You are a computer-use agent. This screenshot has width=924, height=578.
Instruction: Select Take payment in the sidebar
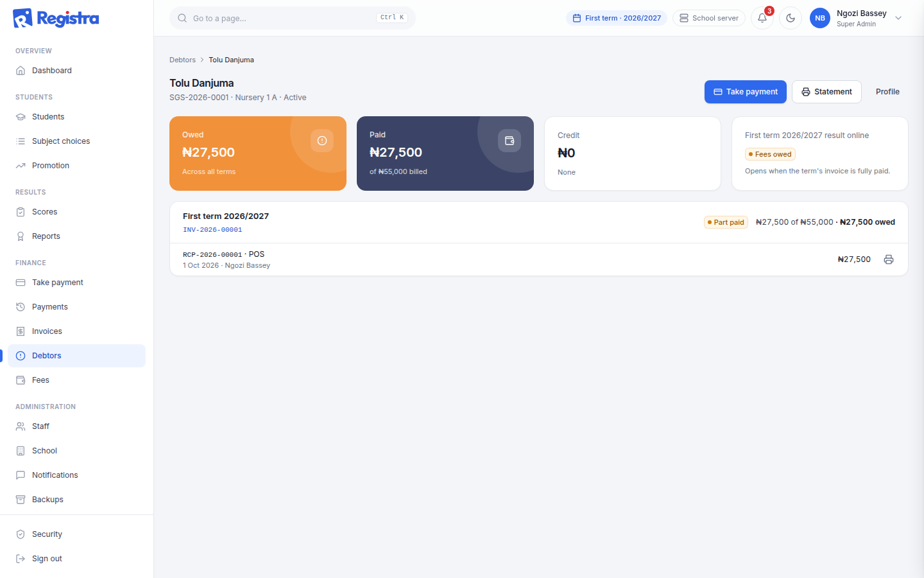coord(77,283)
